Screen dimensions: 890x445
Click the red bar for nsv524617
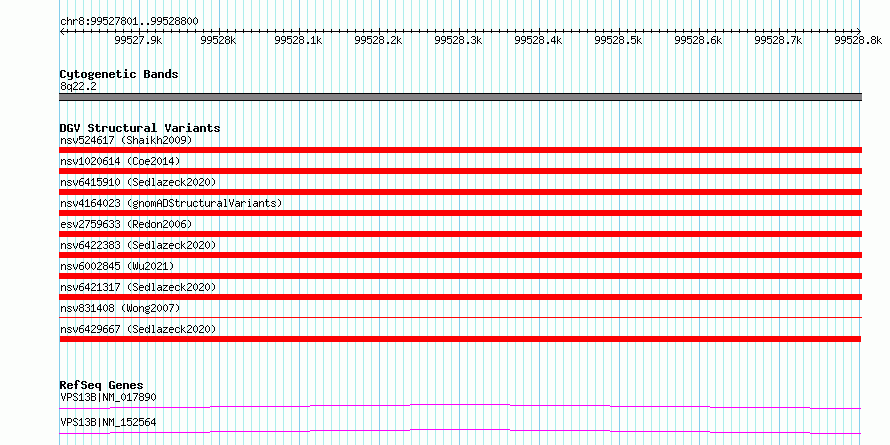coord(460,150)
